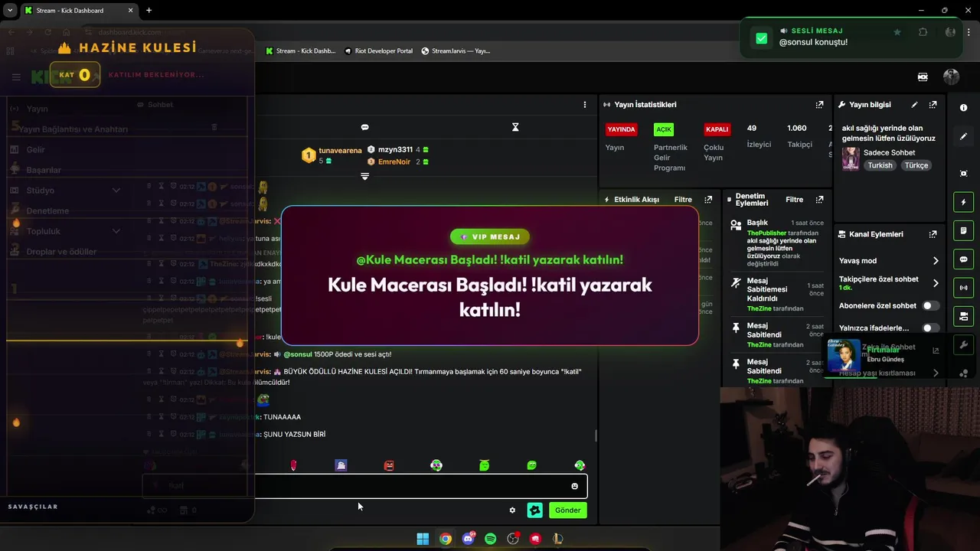Open the StreamJarvis bookmark
Image resolution: width=980 pixels, height=551 pixels.
click(456, 51)
